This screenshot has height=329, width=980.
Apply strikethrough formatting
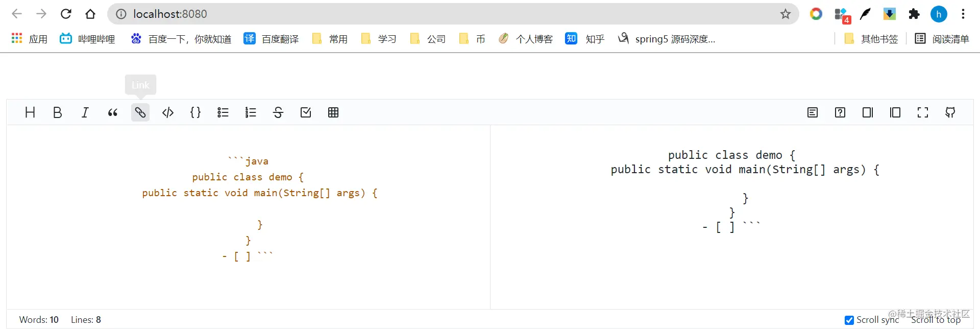(278, 112)
